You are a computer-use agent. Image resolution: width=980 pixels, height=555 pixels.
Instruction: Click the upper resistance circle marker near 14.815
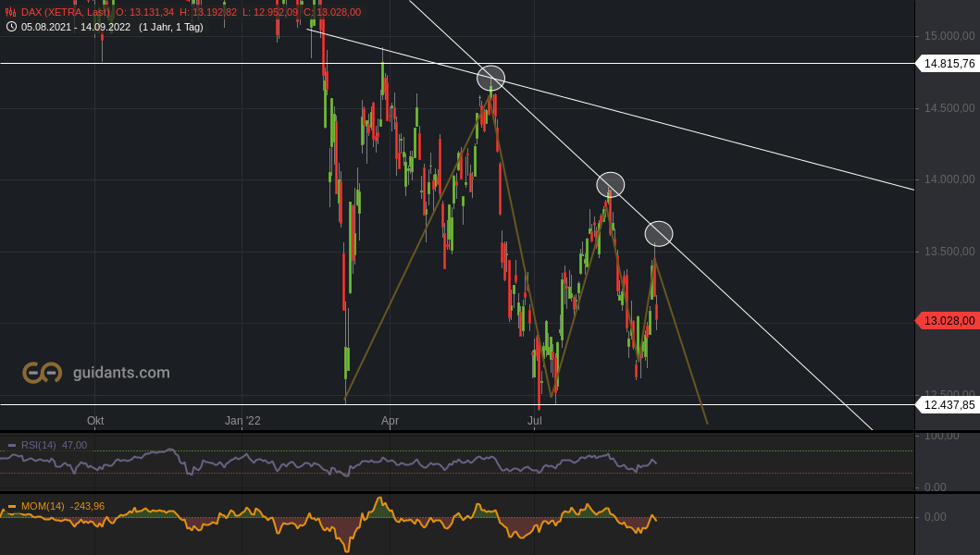pyautogui.click(x=491, y=79)
